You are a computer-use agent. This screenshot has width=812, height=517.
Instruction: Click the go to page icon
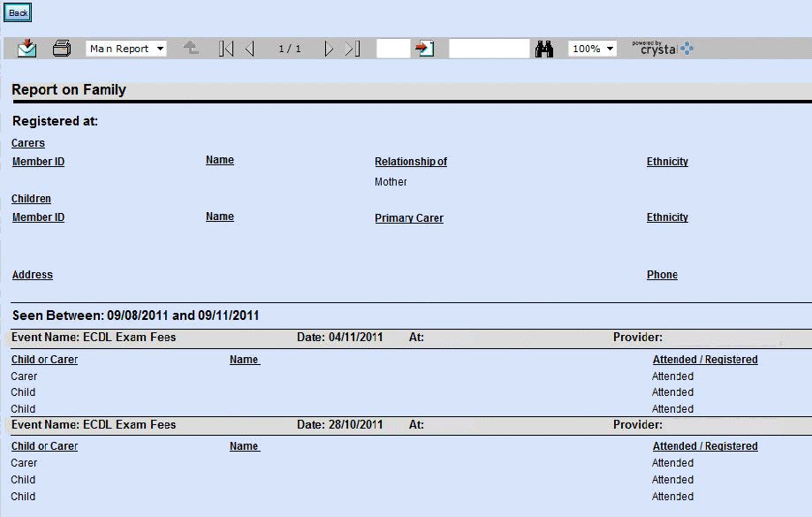coord(426,49)
